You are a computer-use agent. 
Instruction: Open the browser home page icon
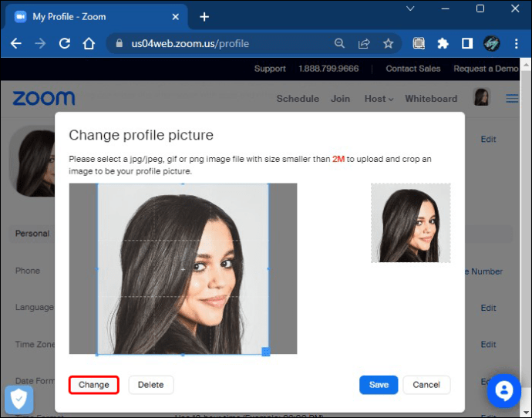(89, 43)
